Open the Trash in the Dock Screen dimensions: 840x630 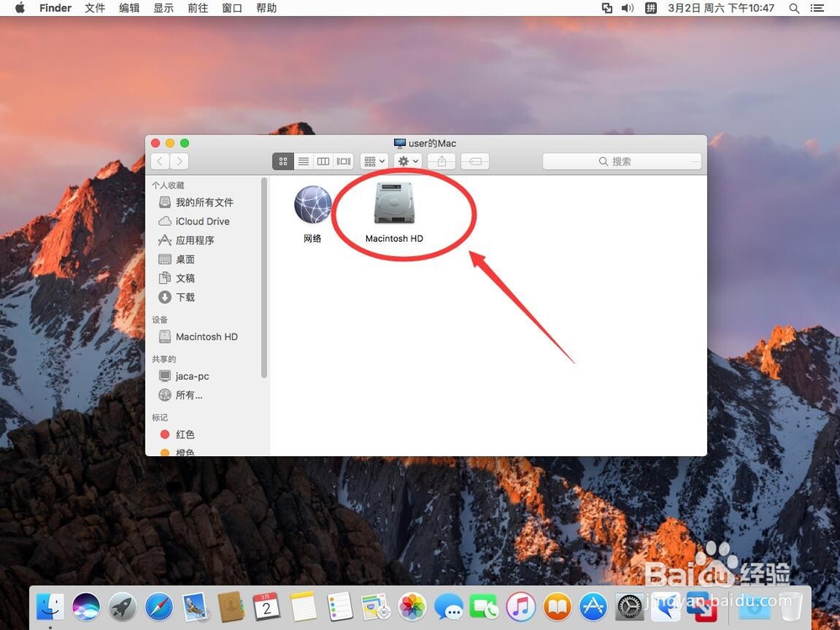tap(791, 607)
